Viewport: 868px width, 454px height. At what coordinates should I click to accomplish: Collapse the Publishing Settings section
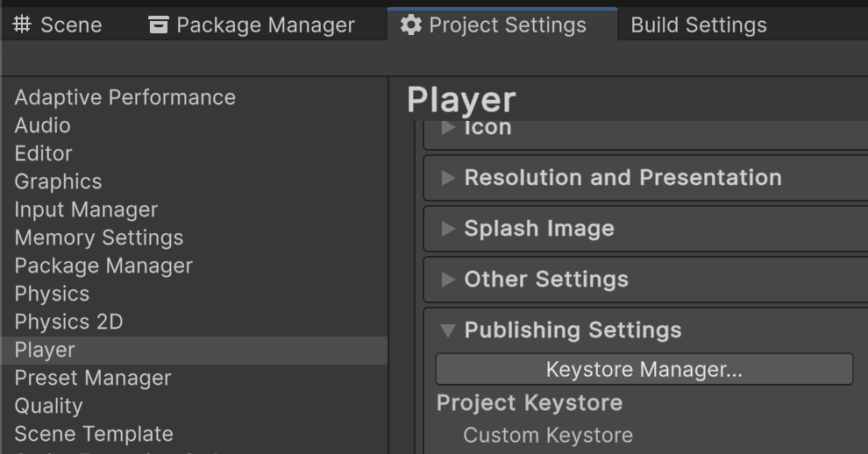click(448, 330)
